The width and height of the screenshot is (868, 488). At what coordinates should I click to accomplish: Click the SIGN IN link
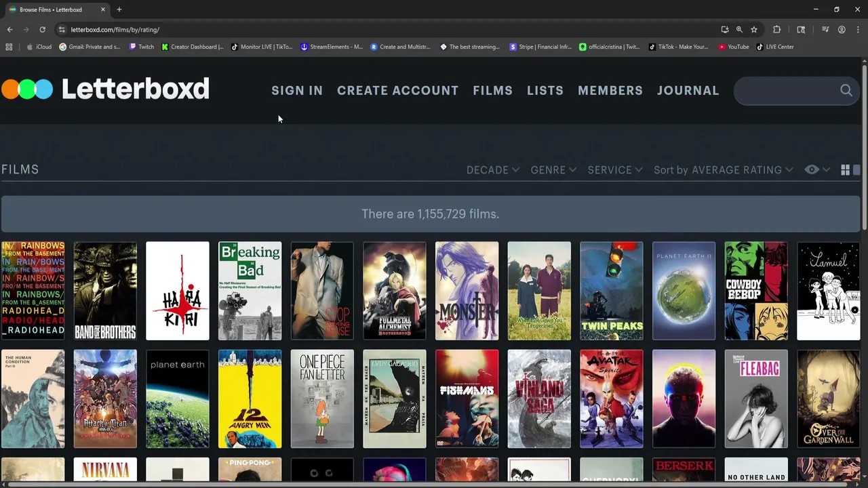pos(297,90)
